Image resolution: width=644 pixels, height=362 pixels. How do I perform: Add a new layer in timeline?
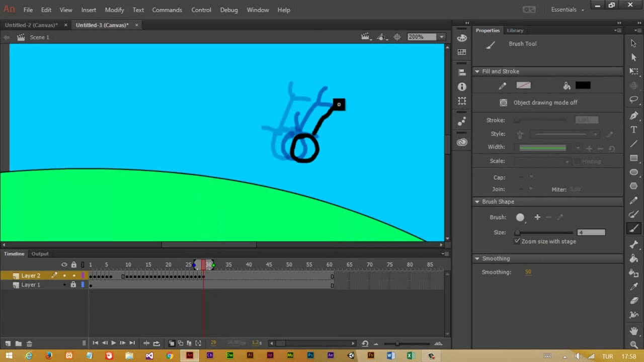(x=8, y=343)
